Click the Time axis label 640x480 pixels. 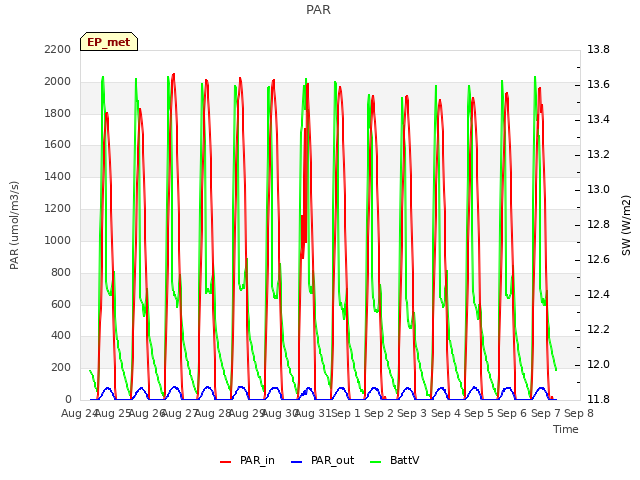coord(566,429)
